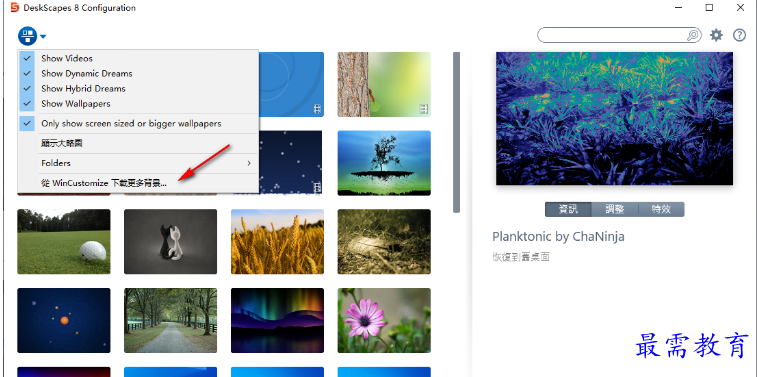
Task: Select 顯示大縮圖 menu entry
Action: coord(138,143)
